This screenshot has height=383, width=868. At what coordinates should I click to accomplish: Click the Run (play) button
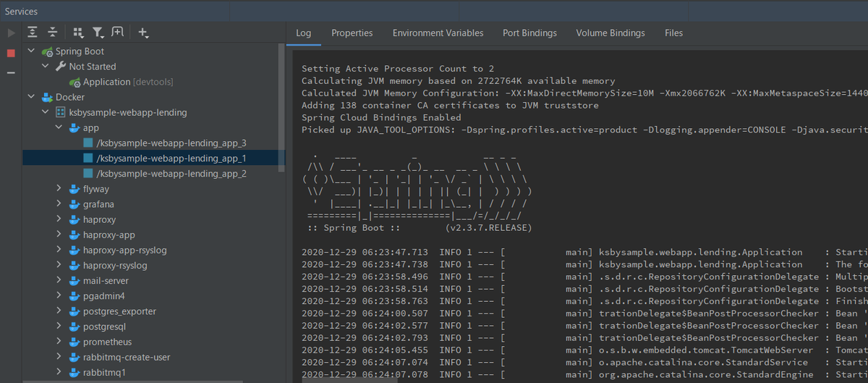11,33
